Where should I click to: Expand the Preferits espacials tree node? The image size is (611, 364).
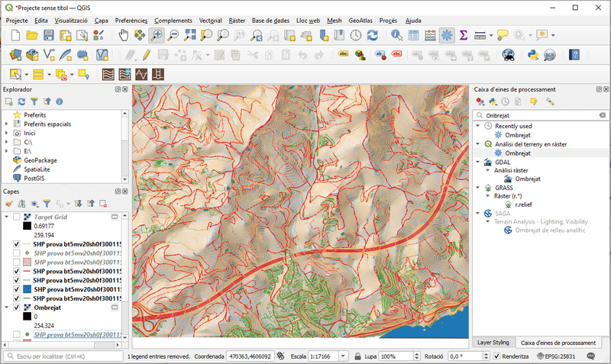click(x=7, y=124)
